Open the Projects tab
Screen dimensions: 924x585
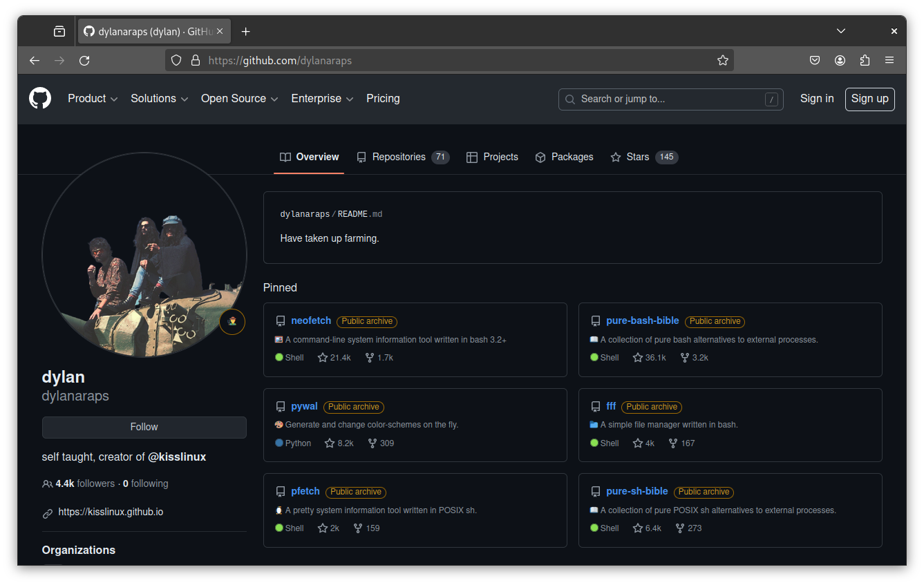coord(492,157)
